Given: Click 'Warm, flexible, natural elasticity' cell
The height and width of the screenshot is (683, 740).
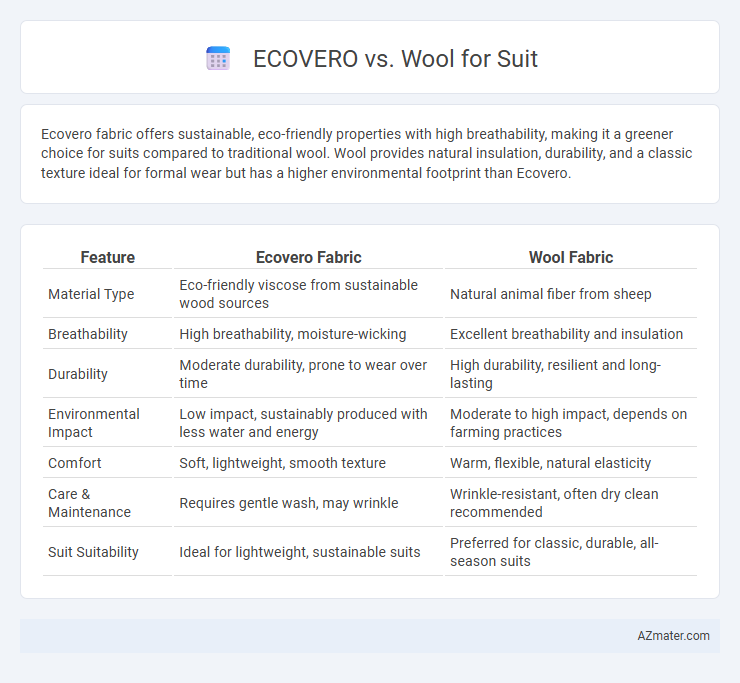Looking at the screenshot, I should (x=571, y=463).
